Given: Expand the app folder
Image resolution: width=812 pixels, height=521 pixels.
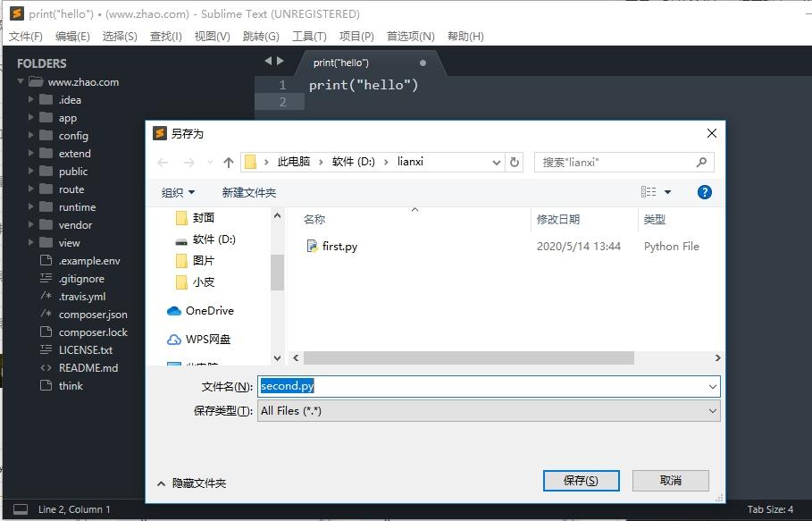Looking at the screenshot, I should [30, 118].
